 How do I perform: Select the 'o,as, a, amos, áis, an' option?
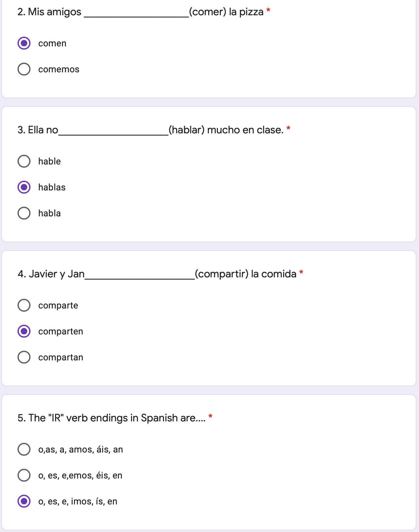point(24,449)
